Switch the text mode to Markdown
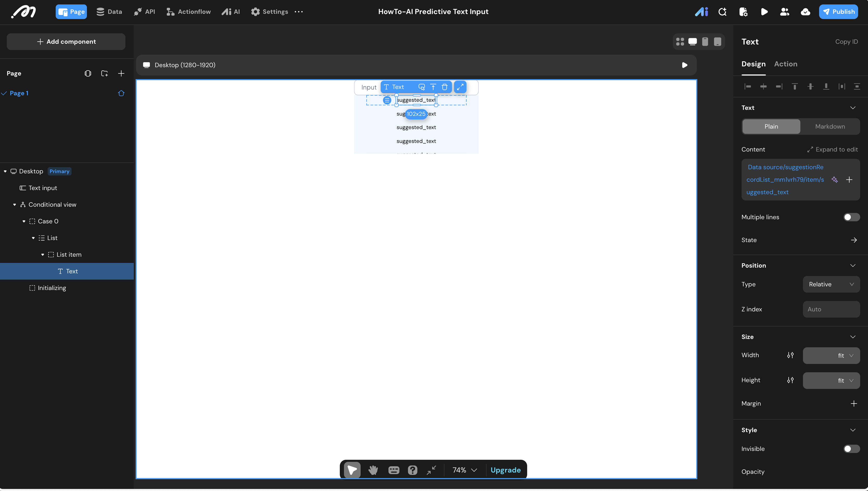This screenshot has height=491, width=868. tap(829, 127)
